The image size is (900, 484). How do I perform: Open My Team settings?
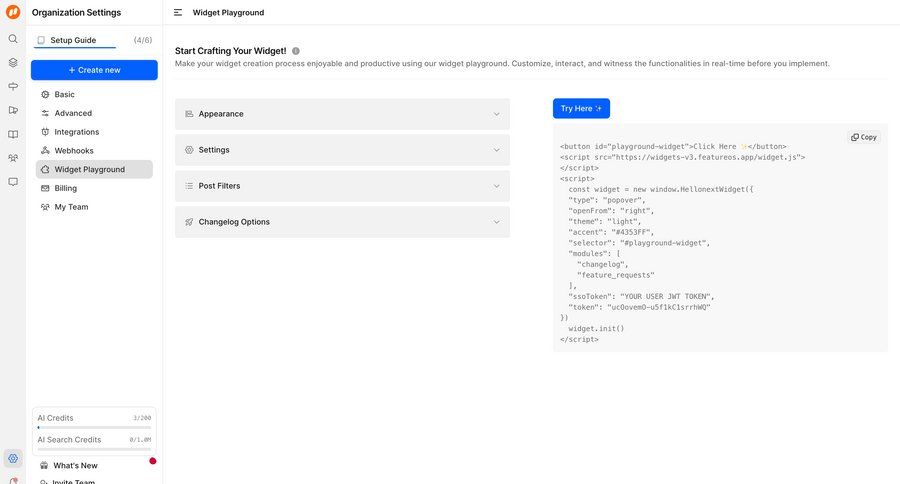coord(94,207)
